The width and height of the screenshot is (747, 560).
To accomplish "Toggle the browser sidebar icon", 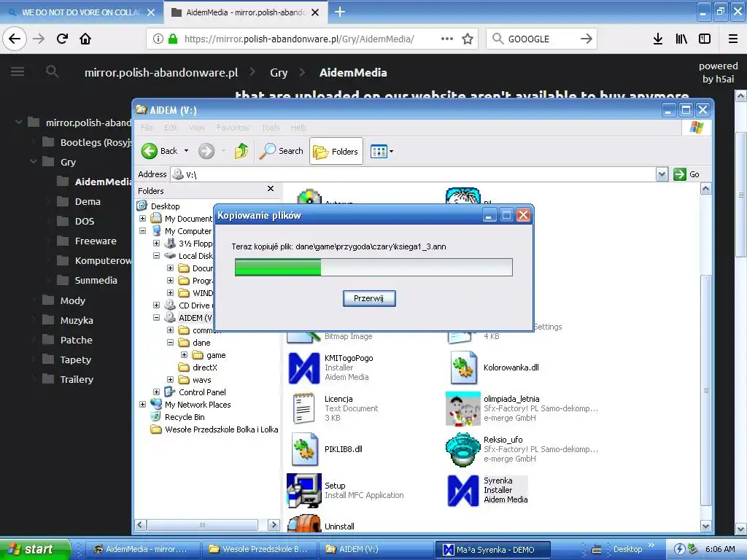I will click(705, 39).
